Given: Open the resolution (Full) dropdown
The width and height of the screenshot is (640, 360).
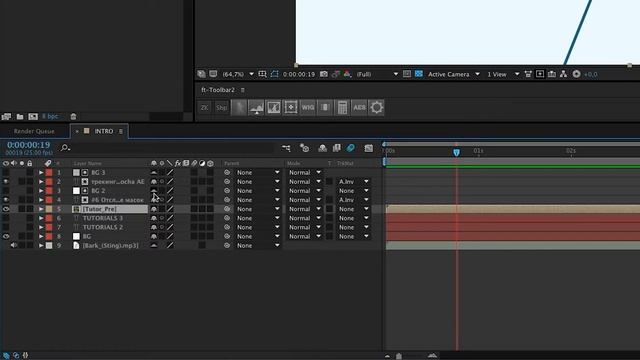Looking at the screenshot, I should pyautogui.click(x=377, y=74).
